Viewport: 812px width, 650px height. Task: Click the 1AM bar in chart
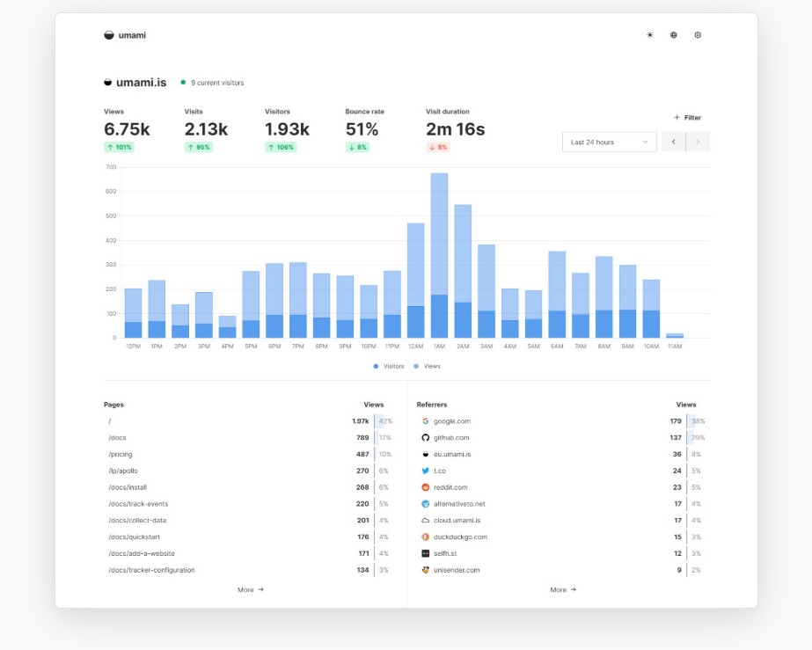pos(439,255)
